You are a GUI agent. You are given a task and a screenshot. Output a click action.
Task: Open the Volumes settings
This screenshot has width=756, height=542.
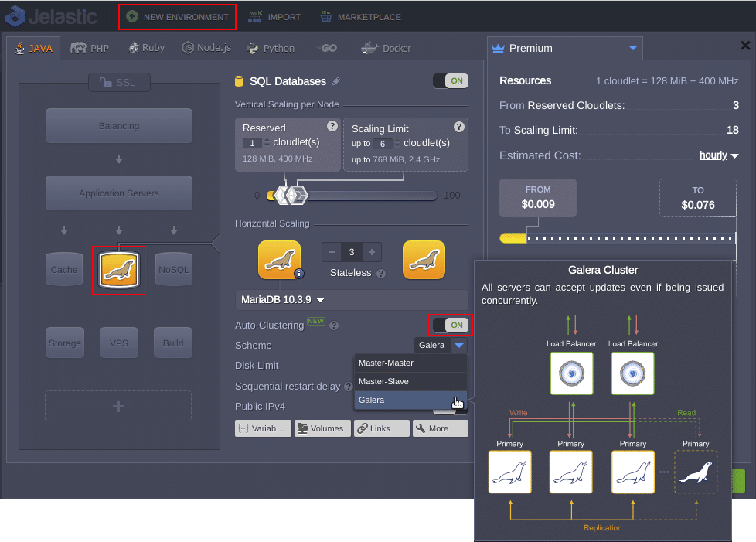[322, 428]
